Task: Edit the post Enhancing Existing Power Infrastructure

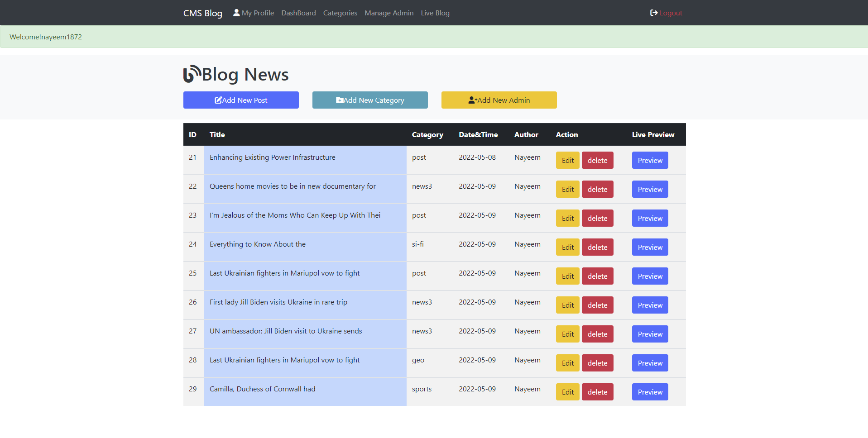Action: tap(567, 160)
